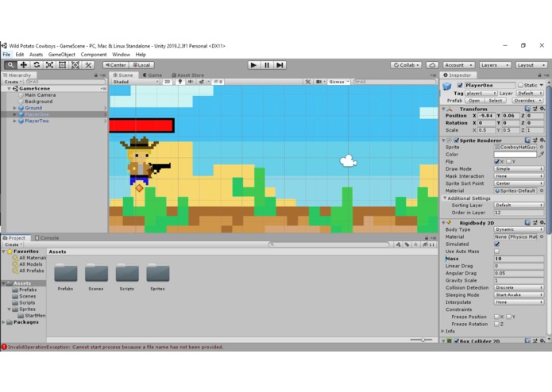Image resolution: width=552 pixels, height=392 pixels.
Task: Open Transform component help icon
Action: 527,109
